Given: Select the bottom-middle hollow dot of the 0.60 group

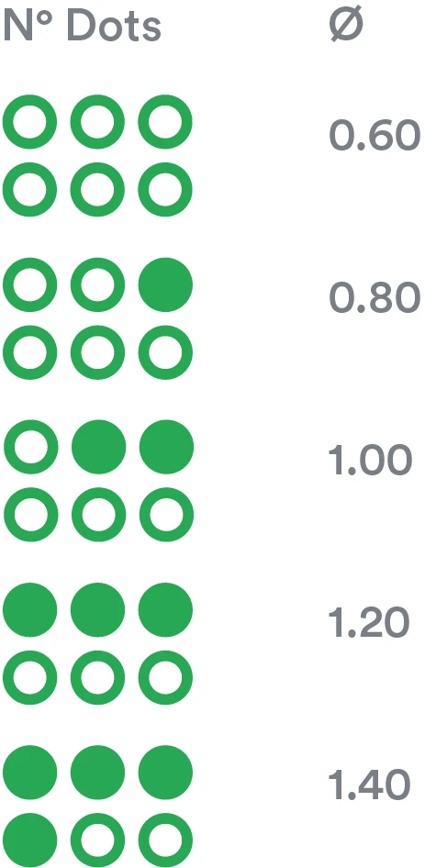Looking at the screenshot, I should [x=97, y=189].
